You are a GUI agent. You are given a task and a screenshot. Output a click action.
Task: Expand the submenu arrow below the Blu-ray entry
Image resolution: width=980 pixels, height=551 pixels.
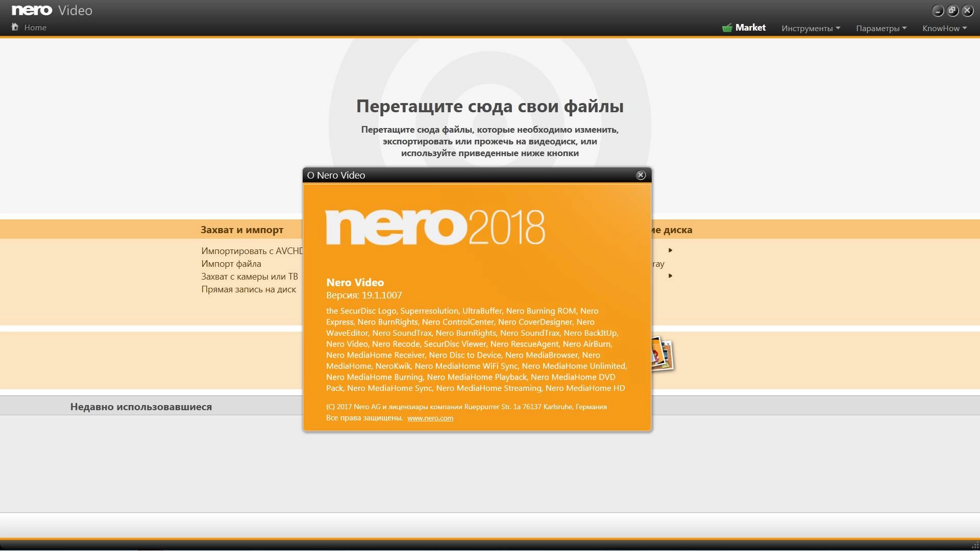(670, 275)
